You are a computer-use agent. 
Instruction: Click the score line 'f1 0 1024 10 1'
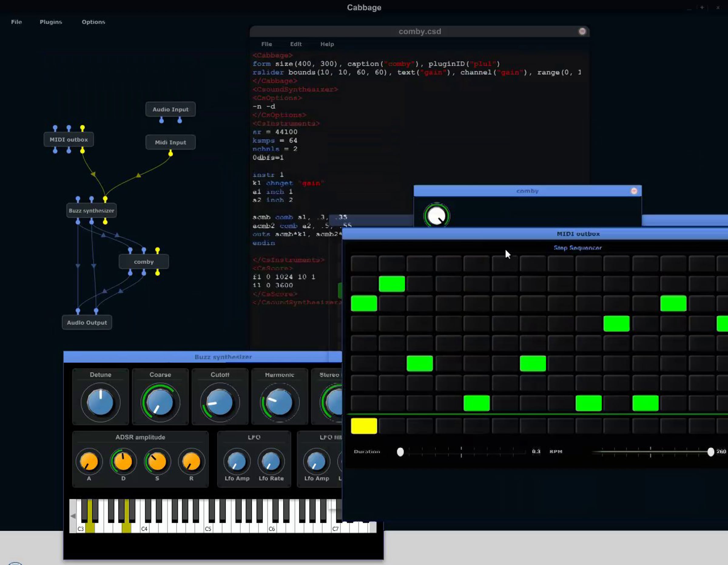tap(284, 277)
